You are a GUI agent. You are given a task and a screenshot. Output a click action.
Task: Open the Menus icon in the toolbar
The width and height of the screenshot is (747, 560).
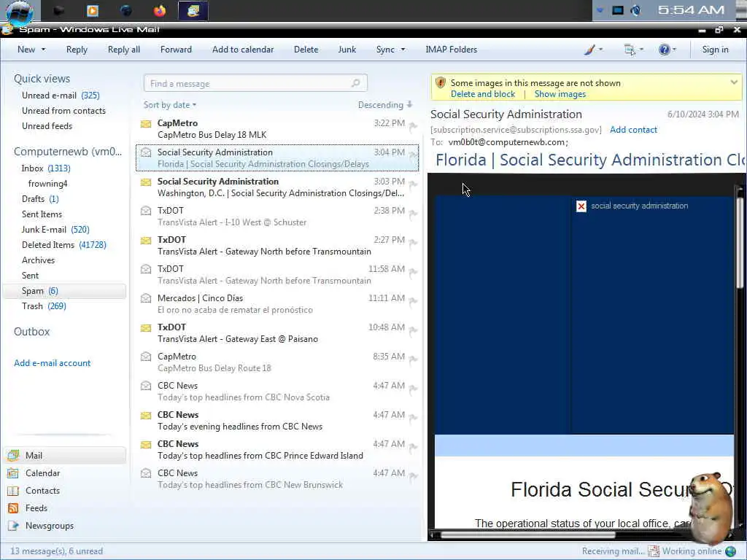tap(630, 50)
